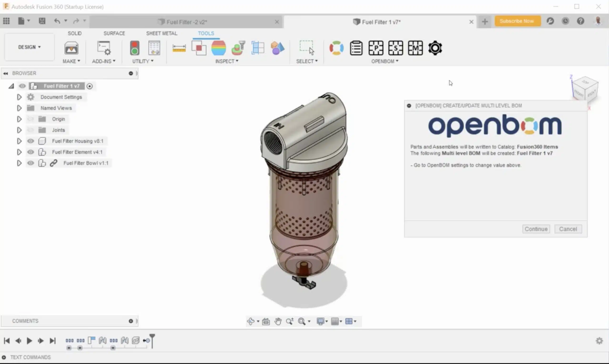The image size is (609, 364).
Task: Run the Interference check tool
Action: (199, 48)
